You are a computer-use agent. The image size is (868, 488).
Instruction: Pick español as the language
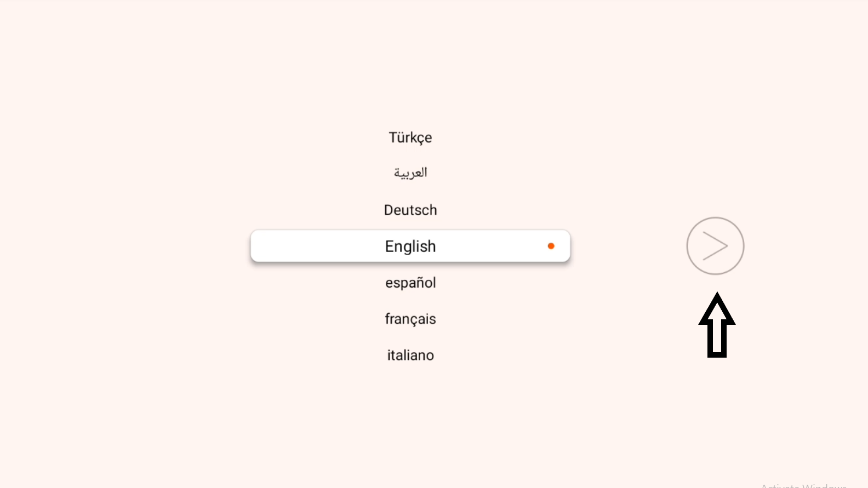point(410,283)
